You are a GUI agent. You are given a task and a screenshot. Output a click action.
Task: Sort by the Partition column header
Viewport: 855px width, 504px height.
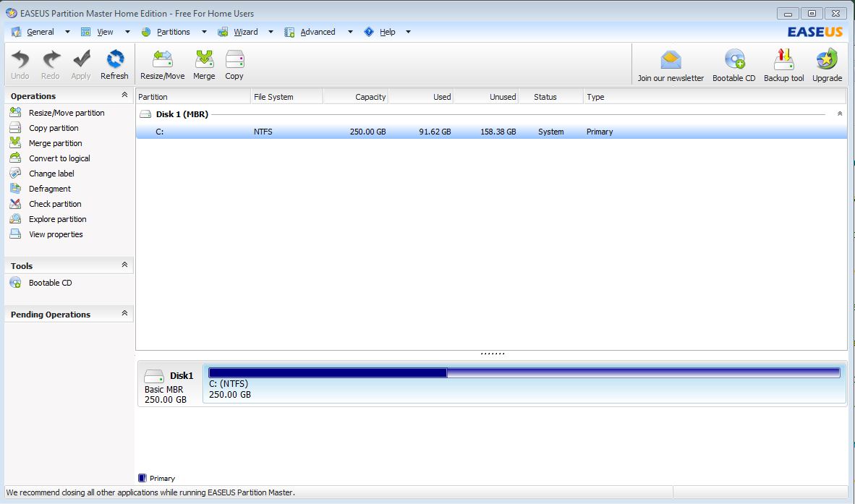tap(193, 97)
